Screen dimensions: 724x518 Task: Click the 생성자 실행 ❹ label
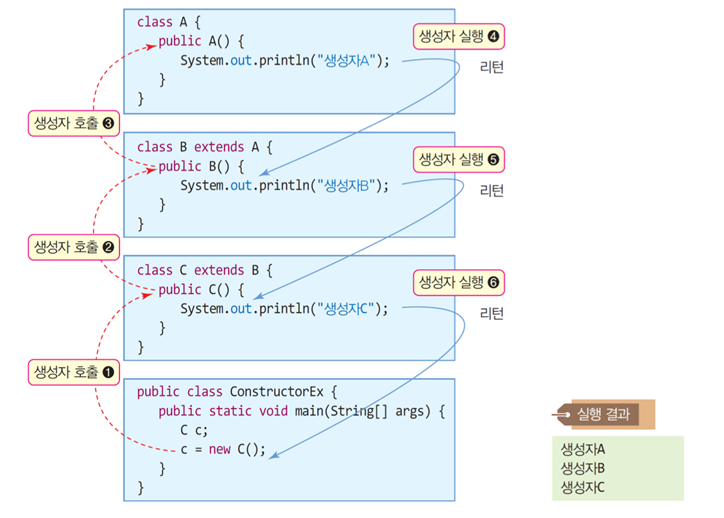click(460, 37)
